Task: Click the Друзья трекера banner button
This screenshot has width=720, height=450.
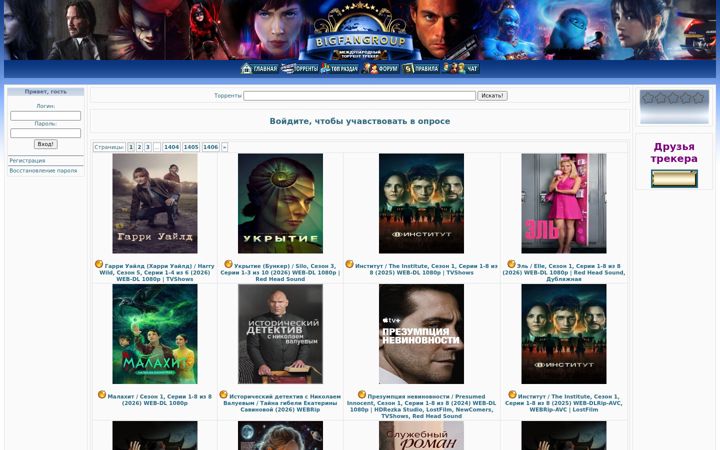Action: point(674,179)
